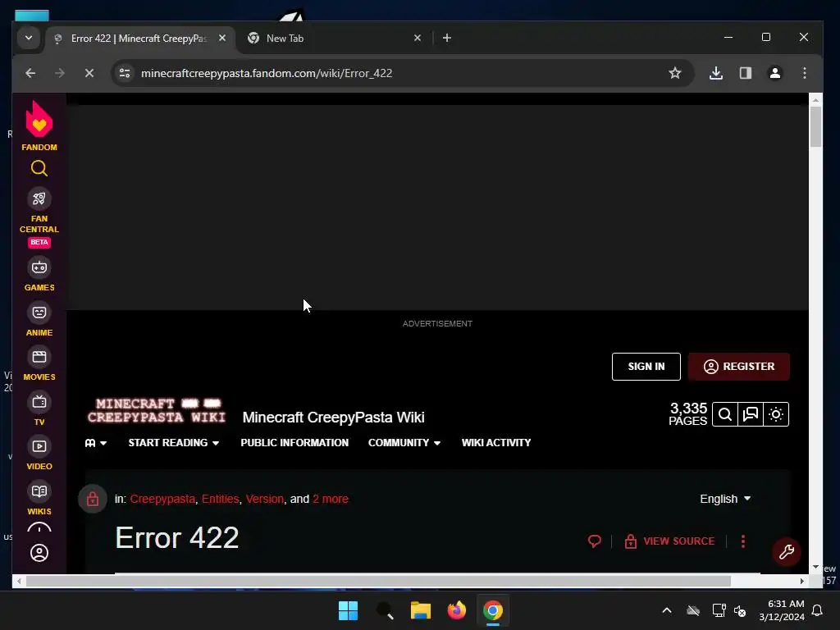This screenshot has height=630, width=840.
Task: Click the Sign In button
Action: coord(646,367)
